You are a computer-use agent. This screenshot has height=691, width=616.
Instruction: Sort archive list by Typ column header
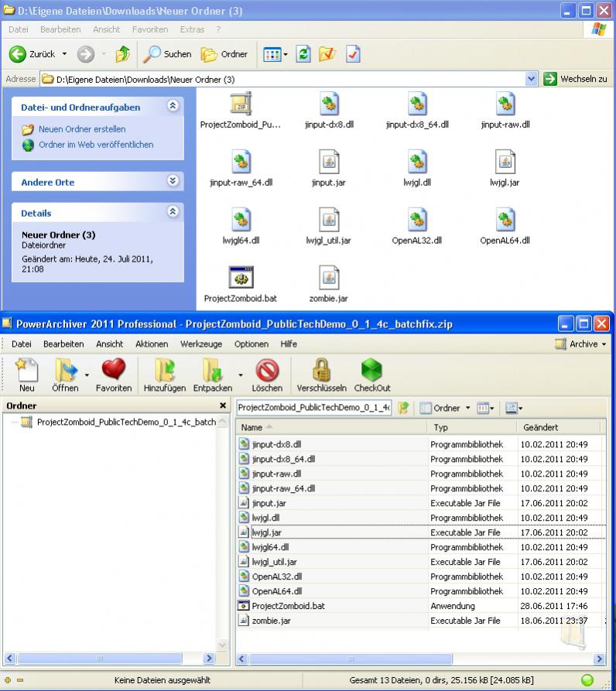point(471,427)
